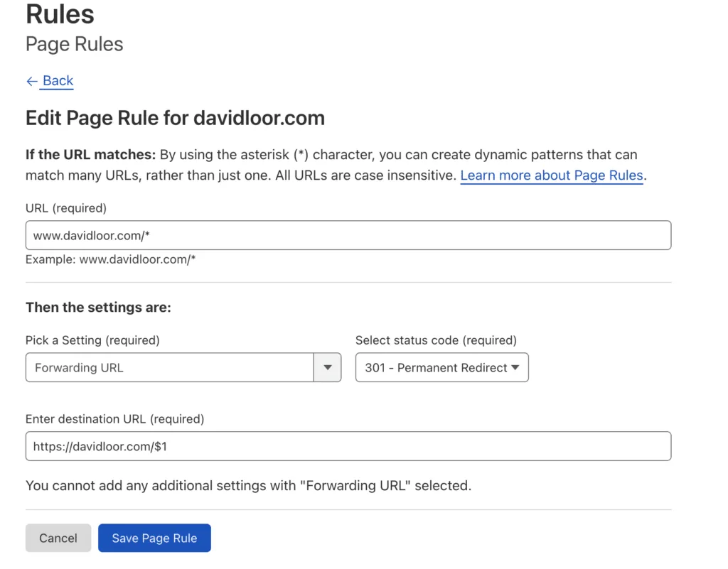Viewport: 728px width, 569px height.
Task: Open the 301 - Permanent Redirect status dropdown
Action: coord(442,367)
